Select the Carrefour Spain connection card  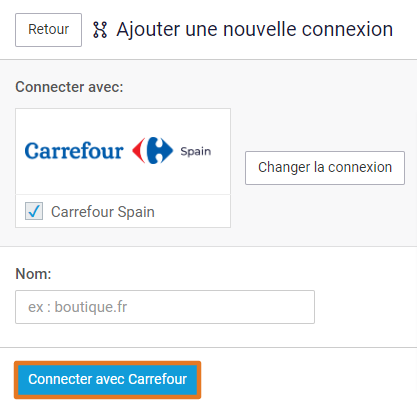(123, 168)
